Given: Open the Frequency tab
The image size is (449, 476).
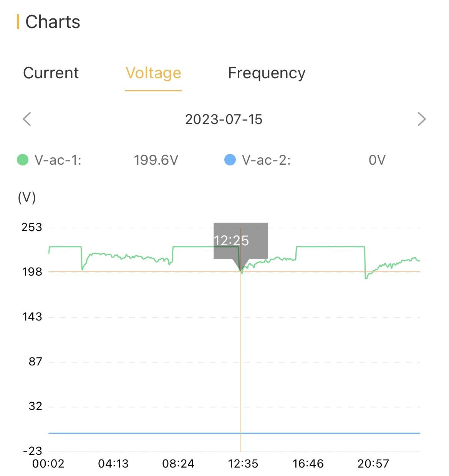Looking at the screenshot, I should pyautogui.click(x=267, y=73).
